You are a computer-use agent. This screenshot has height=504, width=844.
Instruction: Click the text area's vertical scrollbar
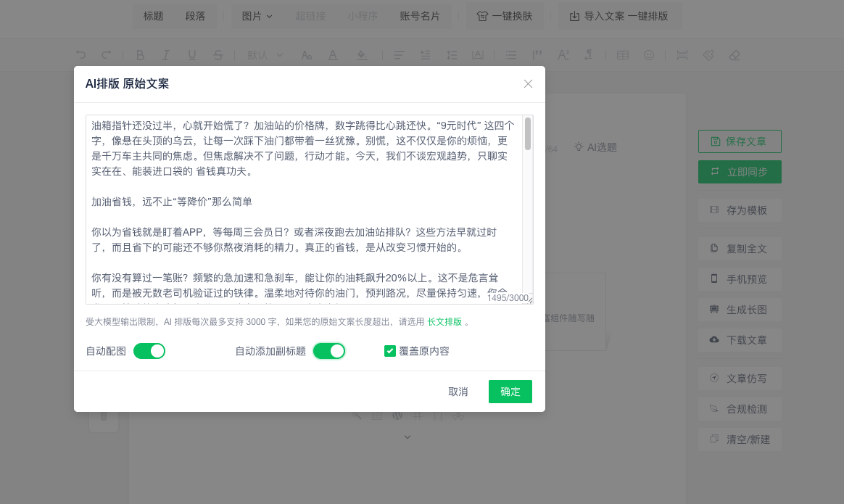528,134
